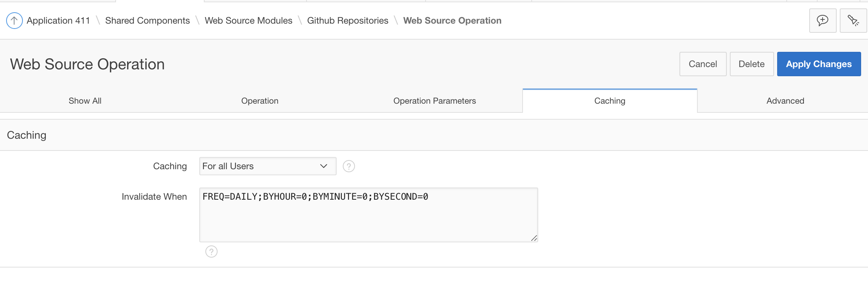Click the up-arrow icon beside Application 411

pos(14,21)
